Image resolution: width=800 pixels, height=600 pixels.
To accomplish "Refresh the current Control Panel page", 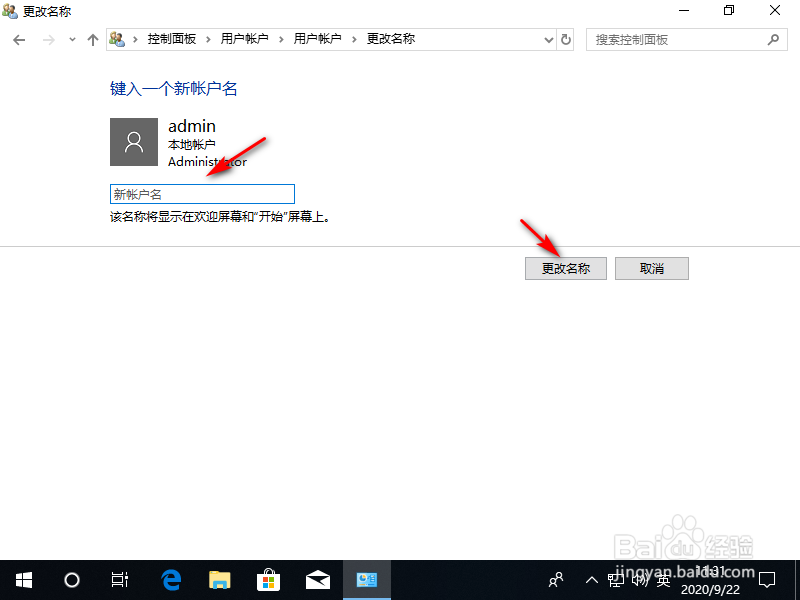I will coord(565,38).
